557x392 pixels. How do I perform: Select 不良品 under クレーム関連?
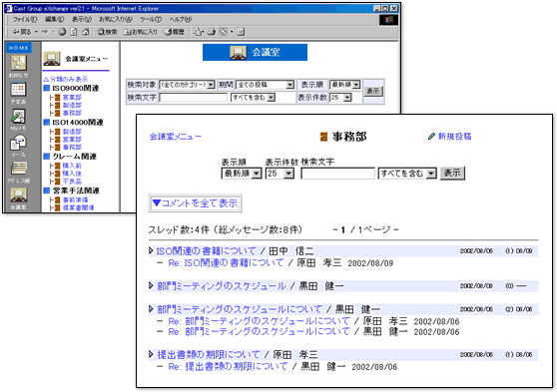click(x=72, y=182)
